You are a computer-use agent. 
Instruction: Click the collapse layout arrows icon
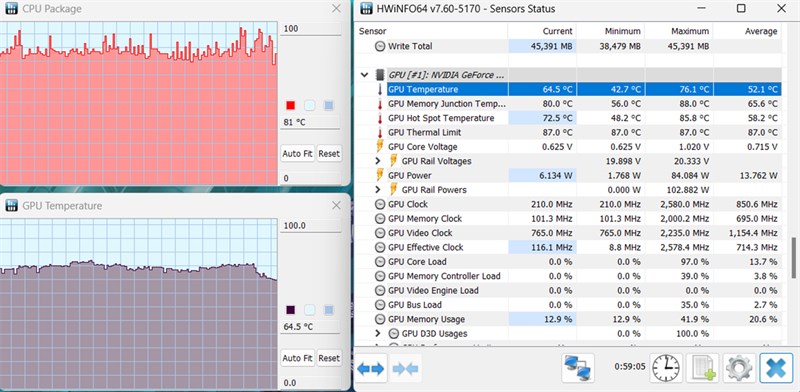(x=406, y=368)
